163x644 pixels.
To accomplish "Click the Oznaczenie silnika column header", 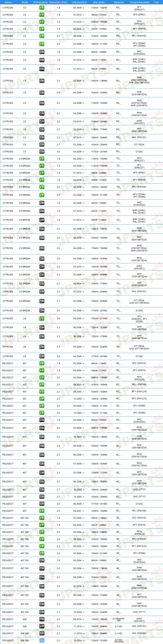I will (x=139, y=2).
